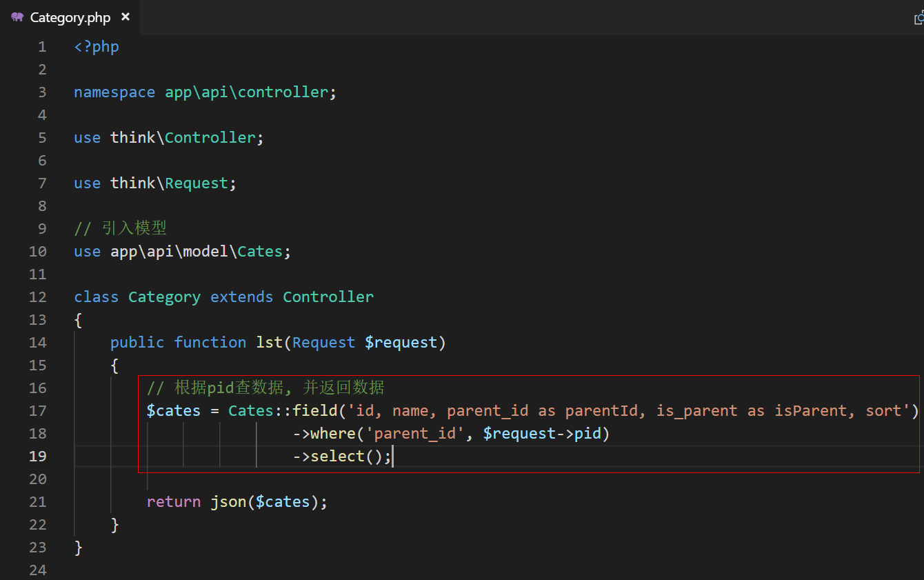Click the 'class' keyword

point(97,297)
